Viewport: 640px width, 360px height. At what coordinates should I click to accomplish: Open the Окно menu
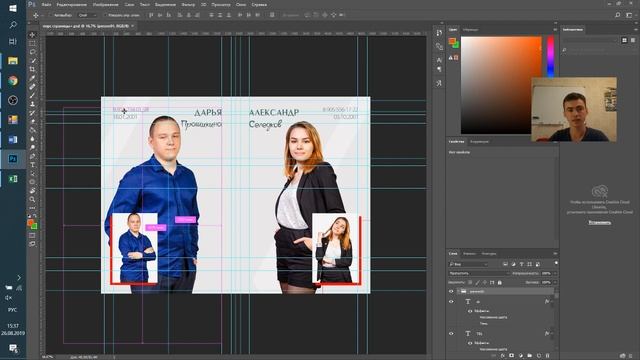pos(241,4)
